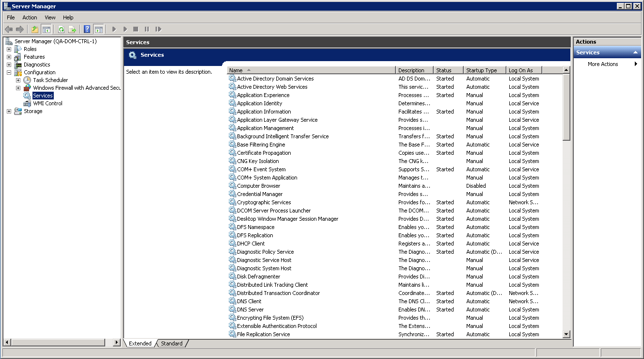Pause the selected service
644x359 pixels.
[146, 29]
